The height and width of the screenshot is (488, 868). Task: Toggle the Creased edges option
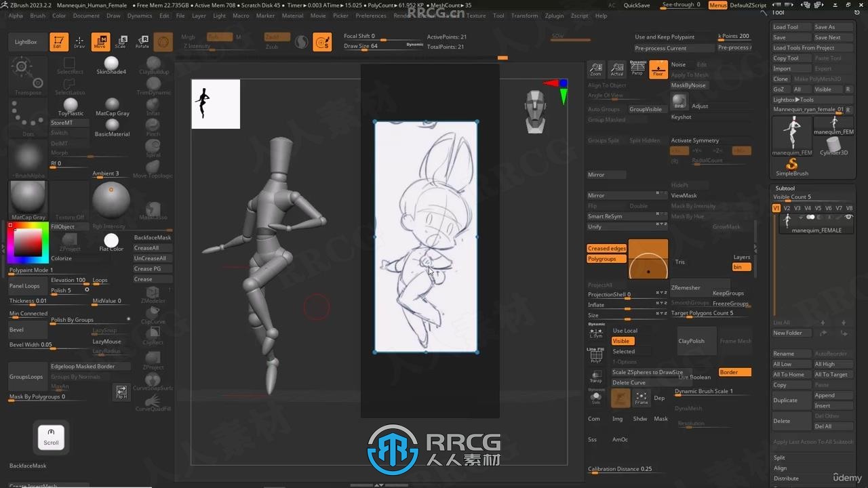pyautogui.click(x=607, y=249)
